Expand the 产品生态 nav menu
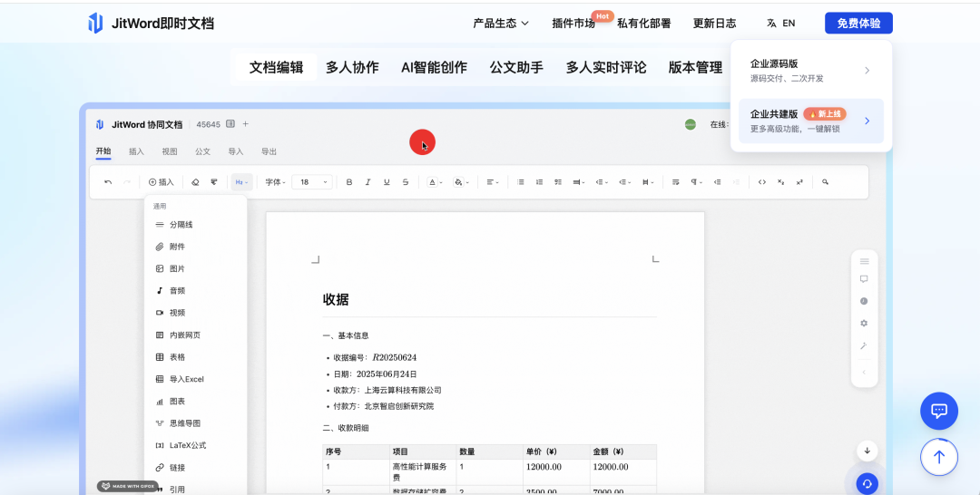The width and height of the screenshot is (980, 495). pyautogui.click(x=501, y=23)
